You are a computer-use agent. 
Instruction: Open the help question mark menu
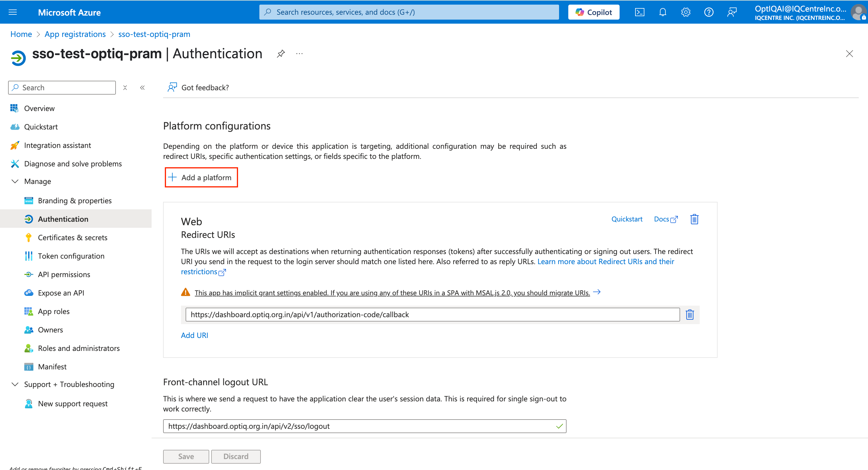point(709,12)
